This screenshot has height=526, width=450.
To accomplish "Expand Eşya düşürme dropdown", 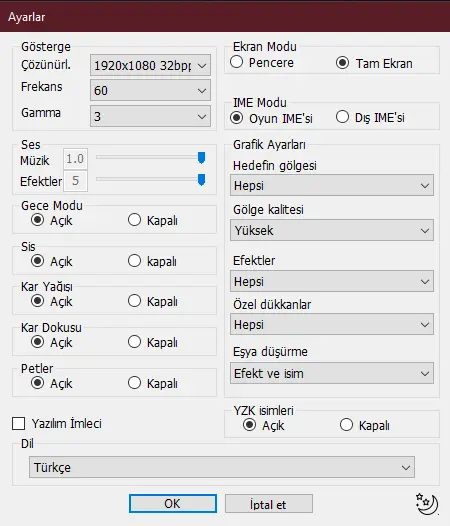I will pos(332,373).
